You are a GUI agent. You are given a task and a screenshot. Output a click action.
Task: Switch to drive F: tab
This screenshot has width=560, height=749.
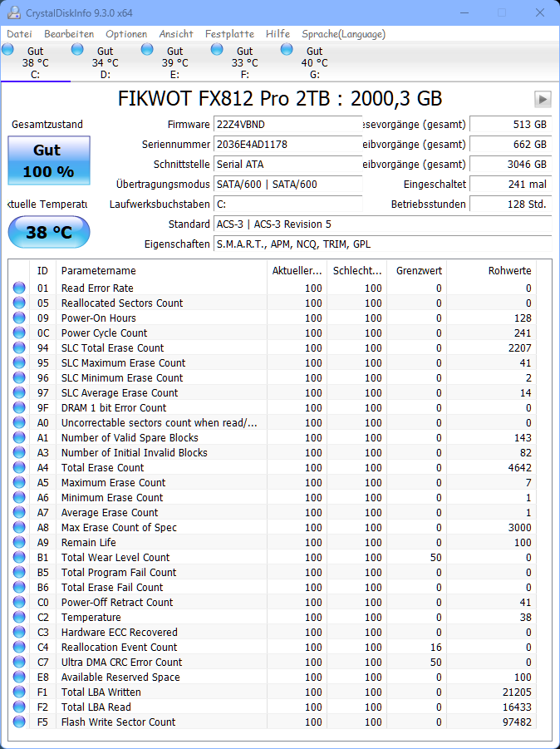[244, 62]
